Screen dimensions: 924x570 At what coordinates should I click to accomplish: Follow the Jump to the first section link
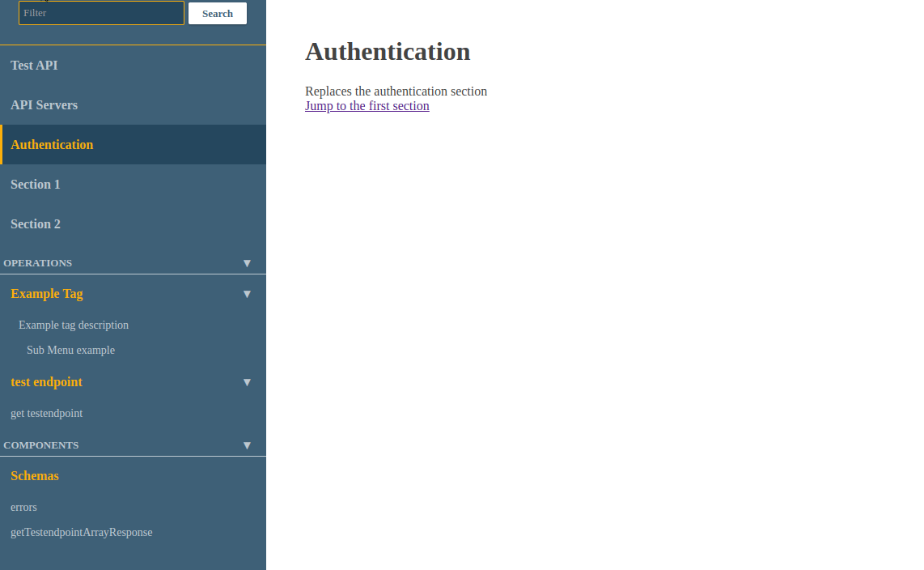(367, 105)
